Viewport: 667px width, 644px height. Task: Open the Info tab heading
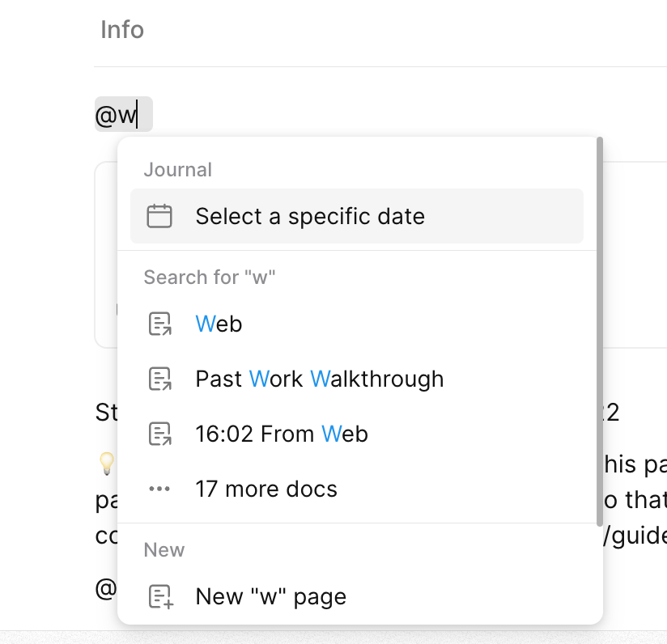tap(122, 30)
